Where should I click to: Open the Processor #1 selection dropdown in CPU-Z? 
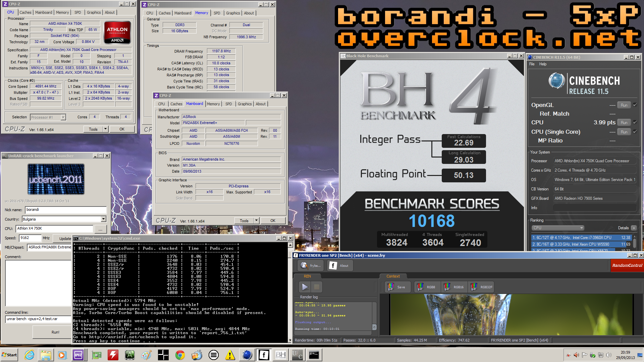point(48,117)
